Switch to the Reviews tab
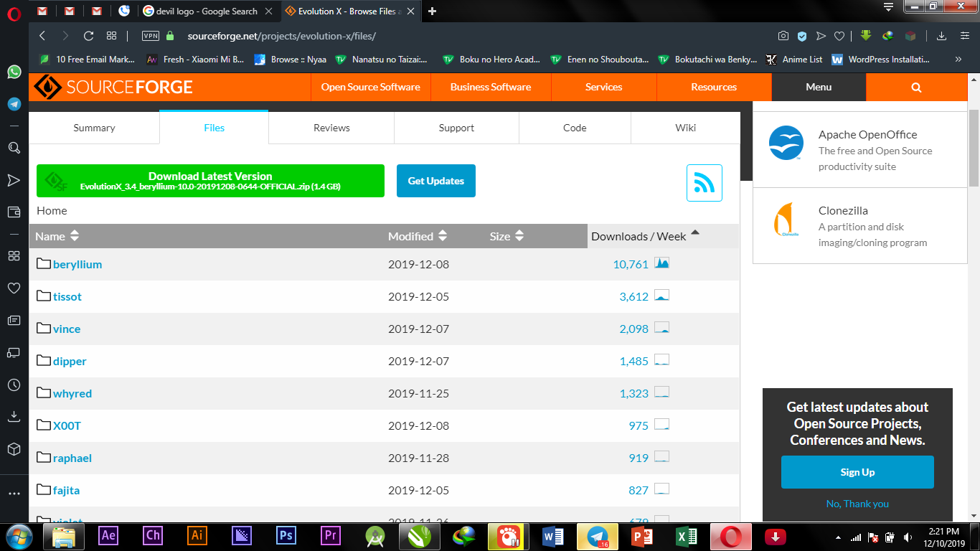The height and width of the screenshot is (551, 980). point(331,128)
